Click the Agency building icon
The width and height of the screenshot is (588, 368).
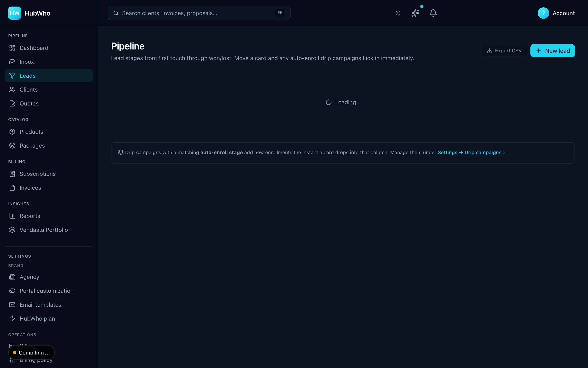click(x=12, y=277)
